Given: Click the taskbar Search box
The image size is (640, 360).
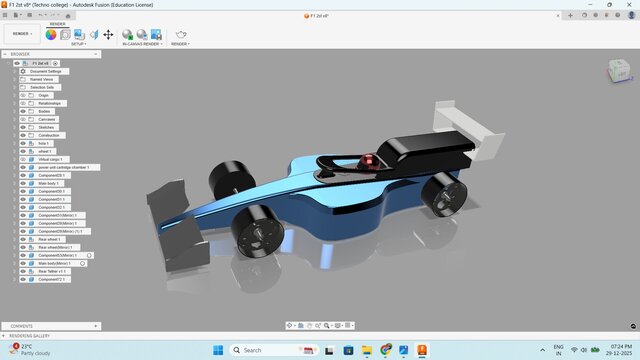Looking at the screenshot, I should coord(274,350).
